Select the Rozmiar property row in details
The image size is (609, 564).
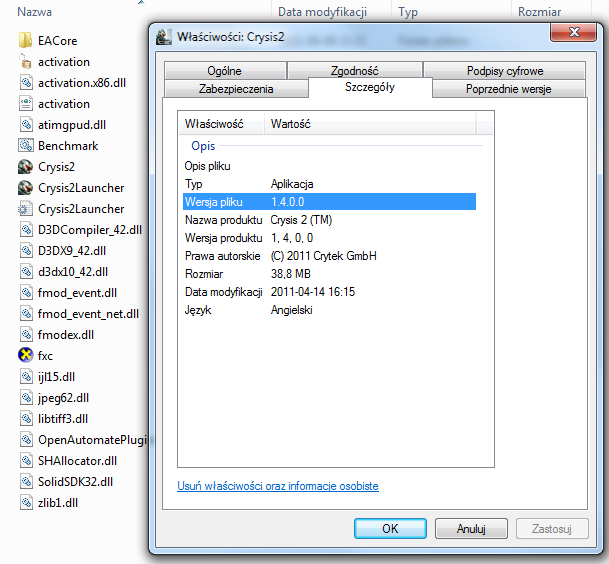click(329, 274)
